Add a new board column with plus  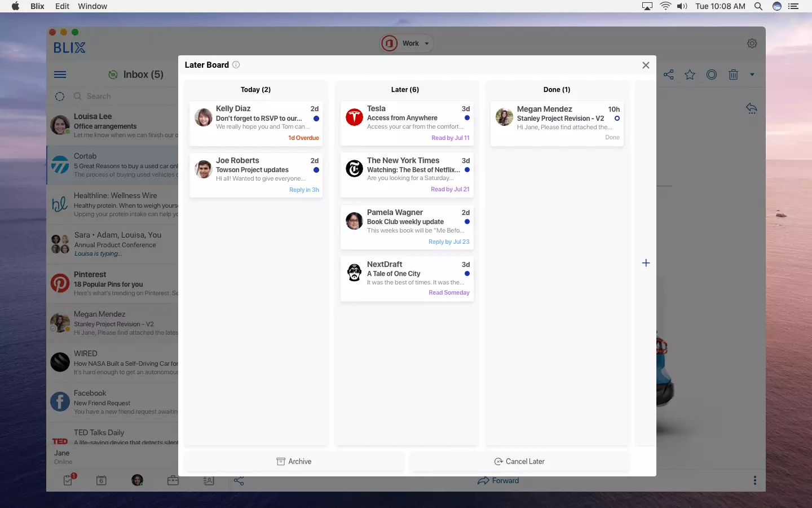(646, 263)
